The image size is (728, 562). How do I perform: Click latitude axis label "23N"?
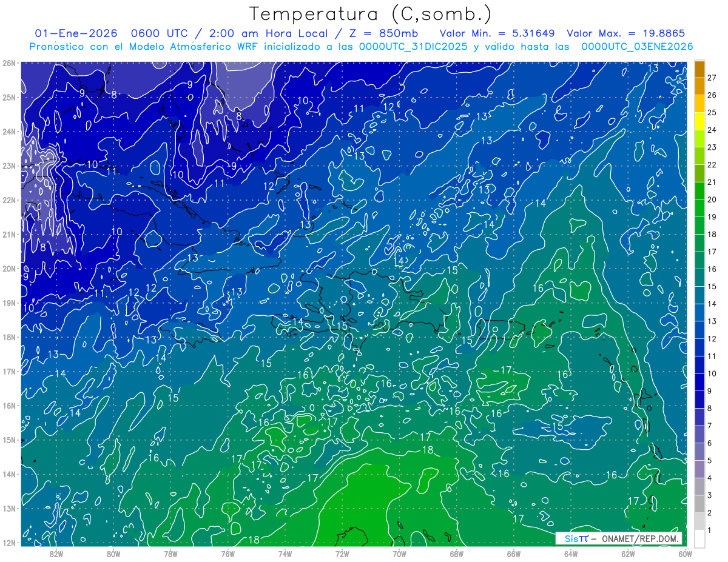point(8,166)
